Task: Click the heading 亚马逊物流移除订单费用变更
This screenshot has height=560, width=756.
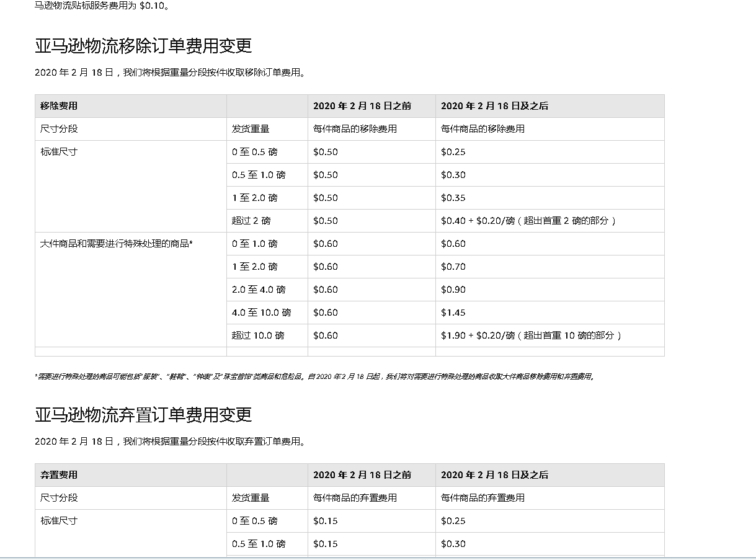Action: (143, 46)
